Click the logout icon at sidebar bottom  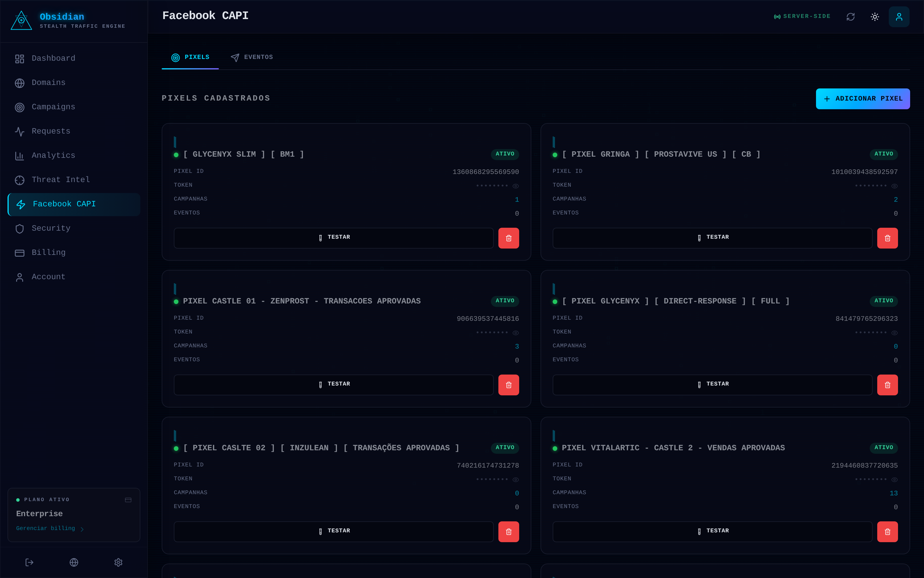[x=29, y=562]
